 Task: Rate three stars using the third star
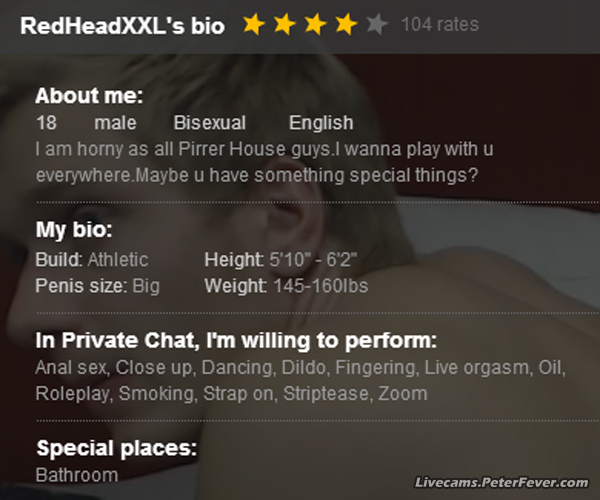[315, 24]
